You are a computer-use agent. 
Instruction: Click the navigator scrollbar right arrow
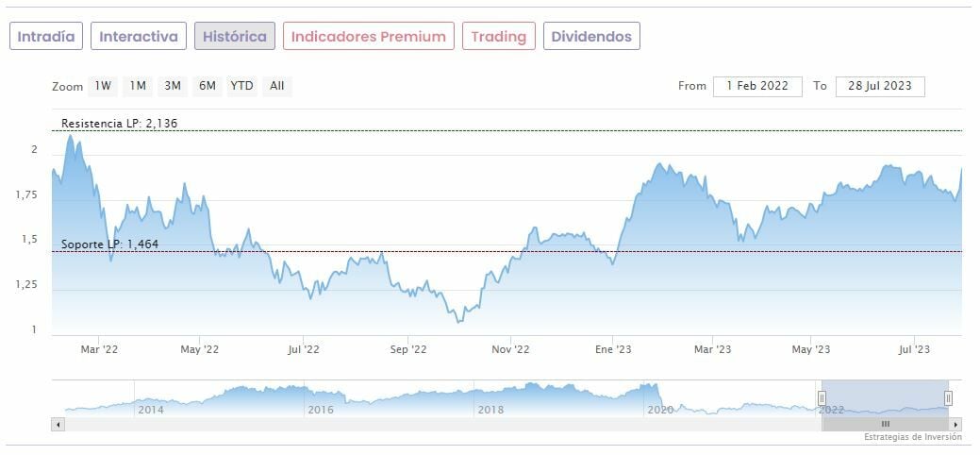pos(955,425)
